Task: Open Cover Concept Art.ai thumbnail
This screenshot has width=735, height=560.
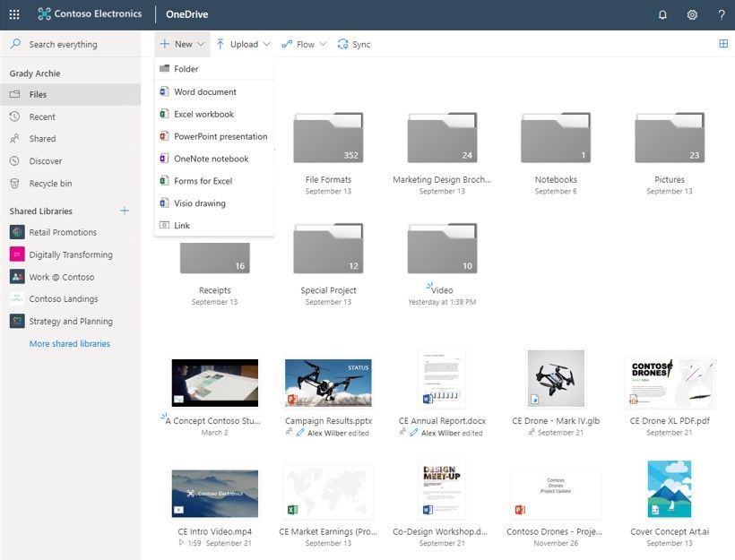Action: tap(670, 489)
